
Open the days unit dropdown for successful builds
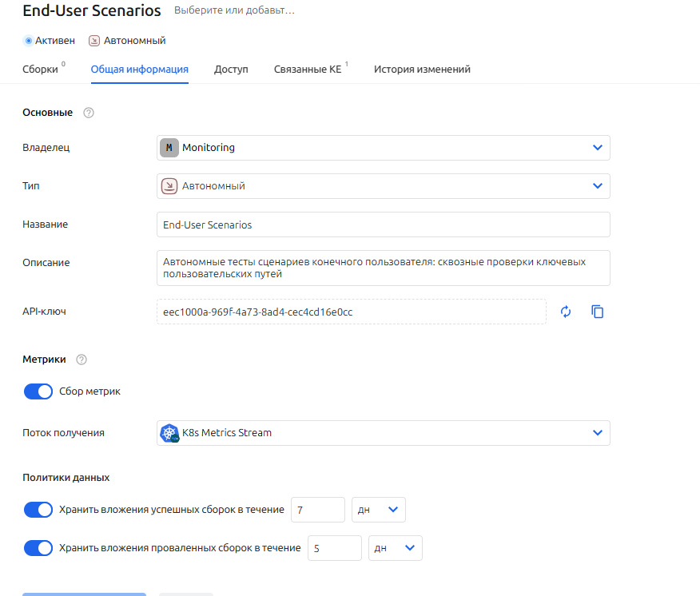[379, 510]
